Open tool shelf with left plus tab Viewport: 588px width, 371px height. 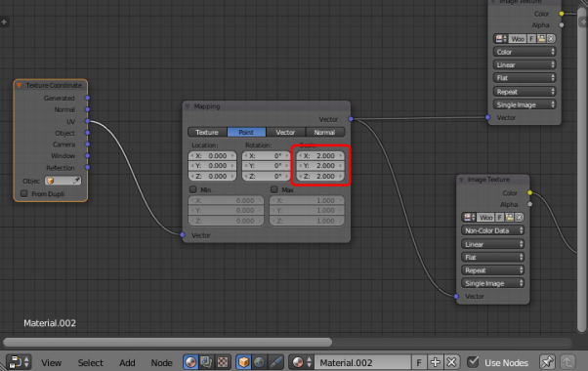pos(4,22)
